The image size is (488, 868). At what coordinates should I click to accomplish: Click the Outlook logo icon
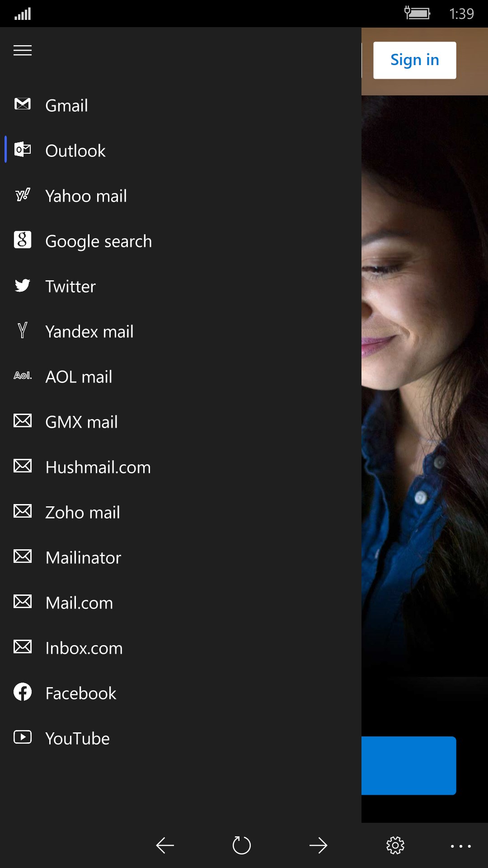coord(23,149)
